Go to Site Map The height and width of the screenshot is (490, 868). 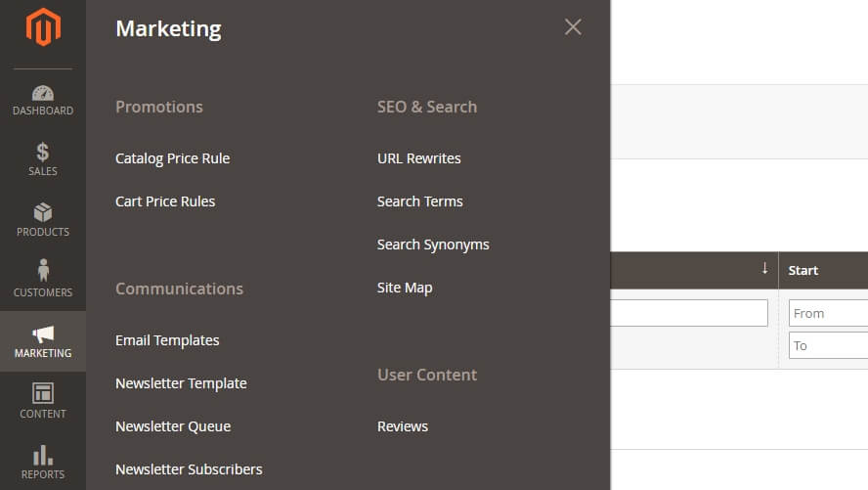[405, 288]
